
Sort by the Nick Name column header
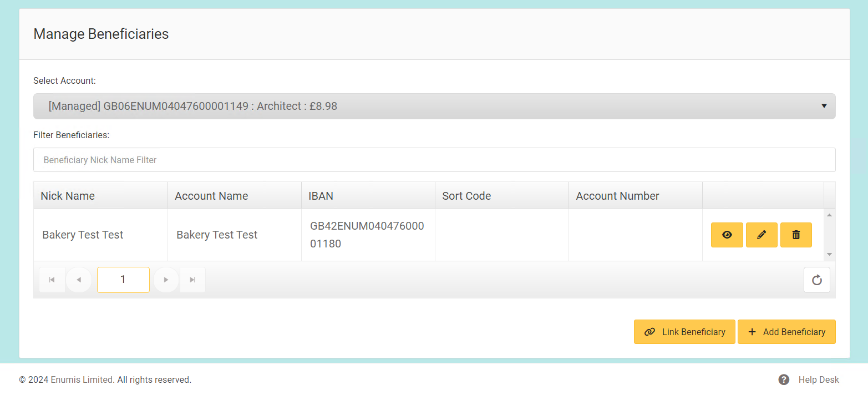[68, 196]
